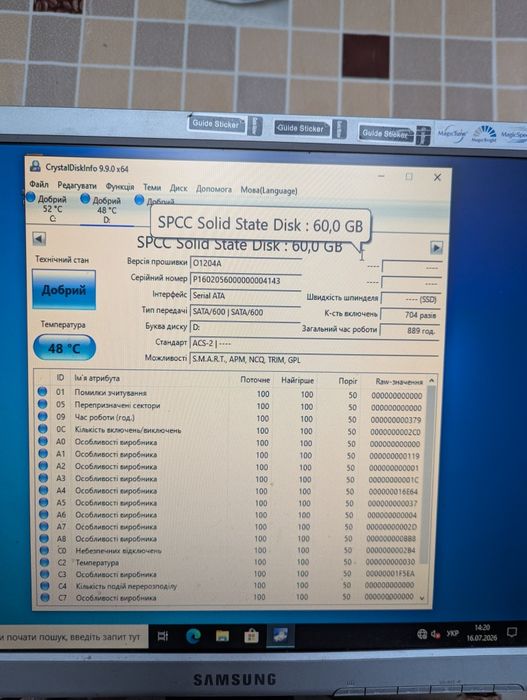Click the Найгірше column header

(297, 380)
